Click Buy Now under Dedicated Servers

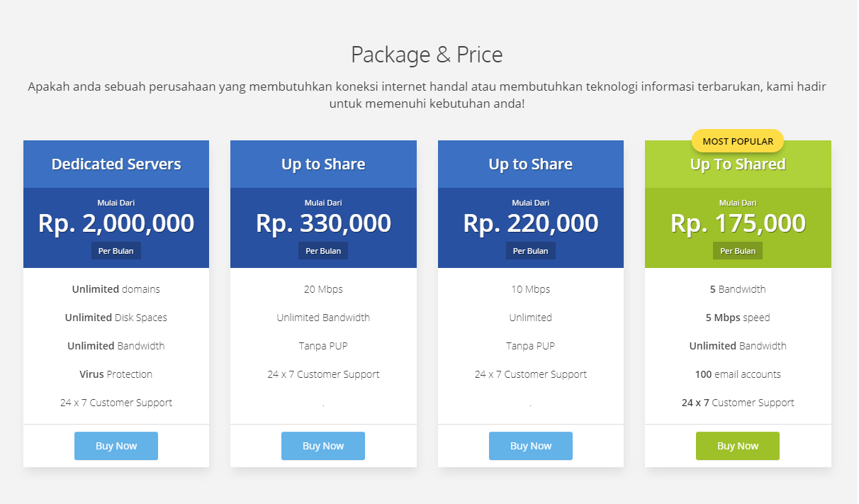116,446
